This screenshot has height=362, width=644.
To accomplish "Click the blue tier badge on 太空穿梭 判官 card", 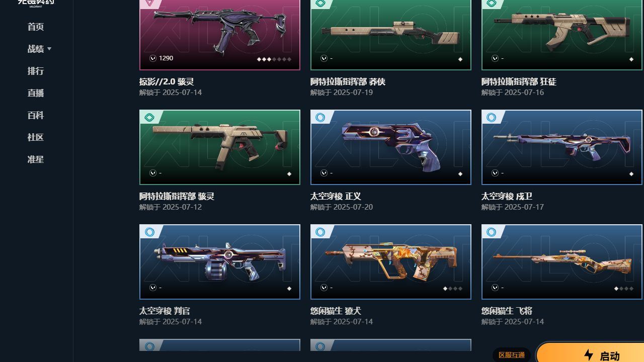I will (149, 232).
